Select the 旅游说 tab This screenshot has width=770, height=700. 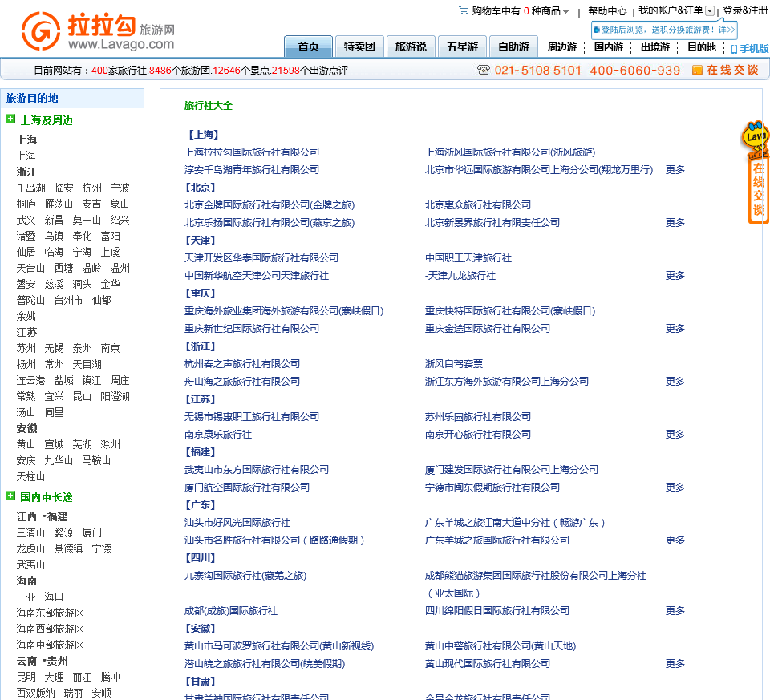click(x=411, y=47)
